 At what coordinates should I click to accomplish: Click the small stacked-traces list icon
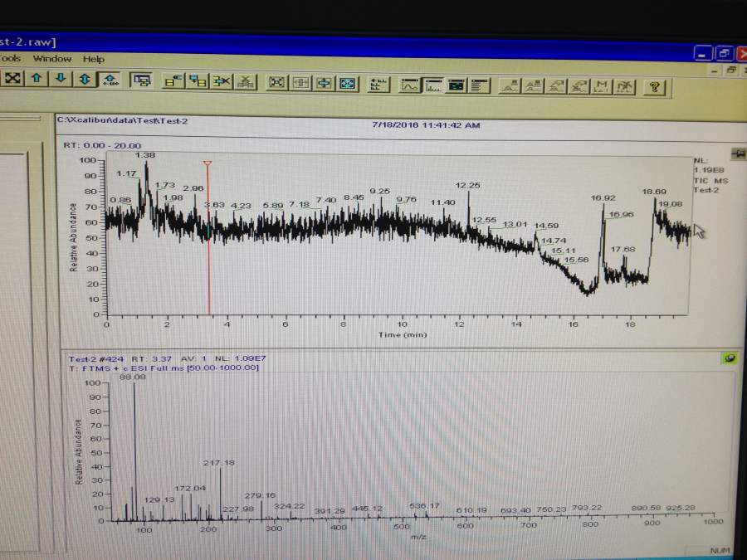click(x=378, y=85)
